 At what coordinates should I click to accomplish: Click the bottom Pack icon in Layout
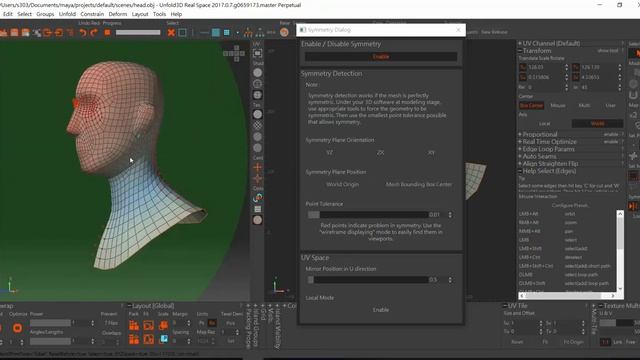134,339
